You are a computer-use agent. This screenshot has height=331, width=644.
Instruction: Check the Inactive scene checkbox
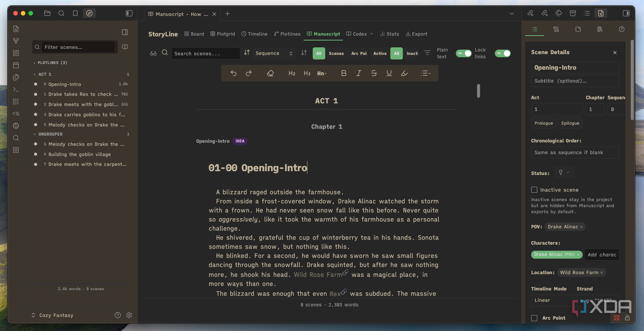click(x=534, y=190)
